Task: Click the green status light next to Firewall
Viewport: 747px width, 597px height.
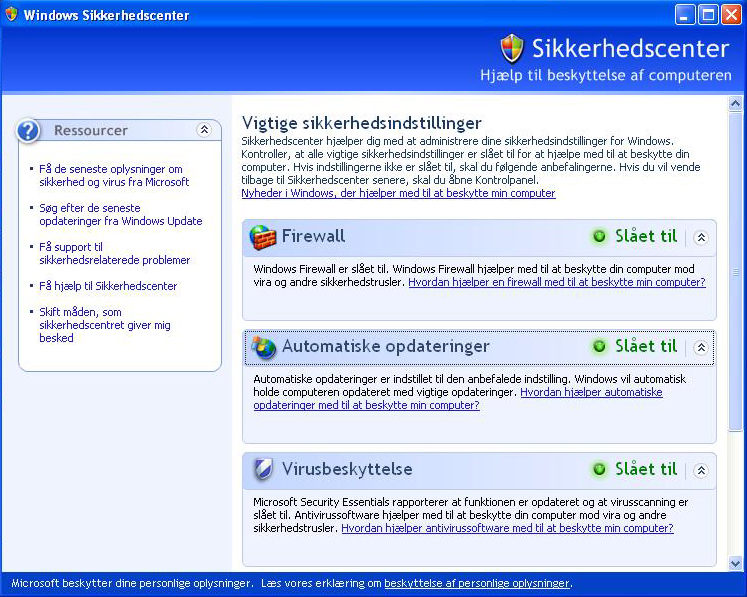Action: [599, 237]
